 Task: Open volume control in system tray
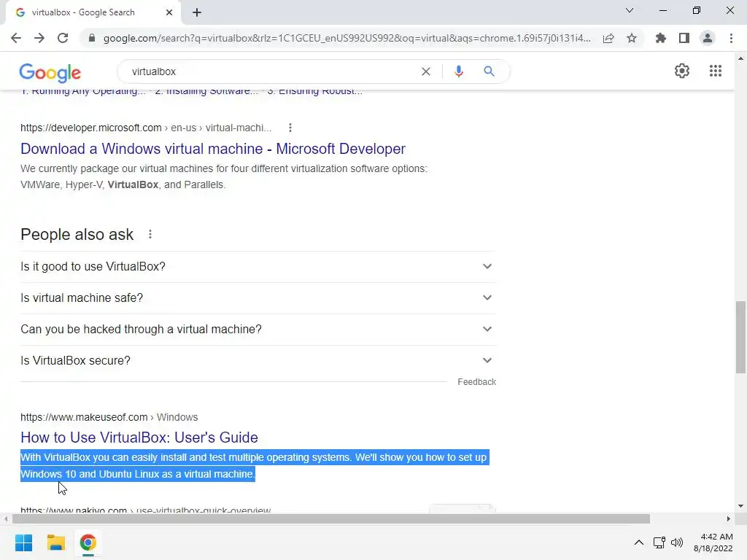676,542
